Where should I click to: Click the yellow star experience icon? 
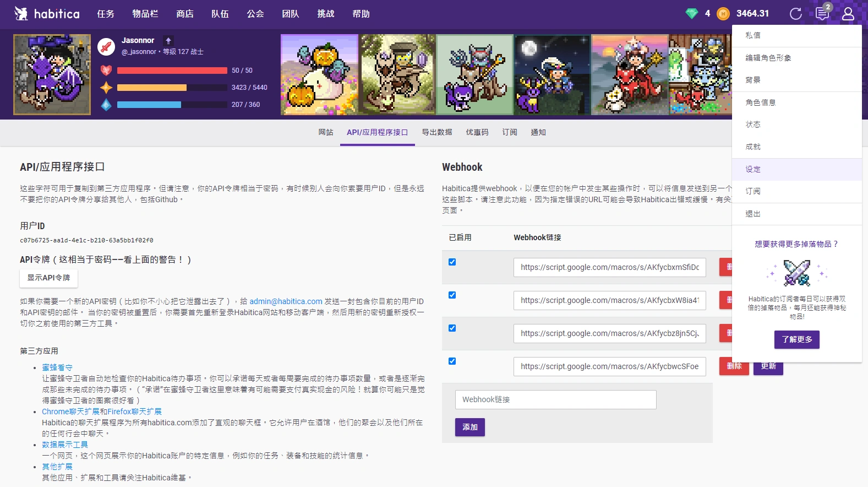tap(106, 88)
